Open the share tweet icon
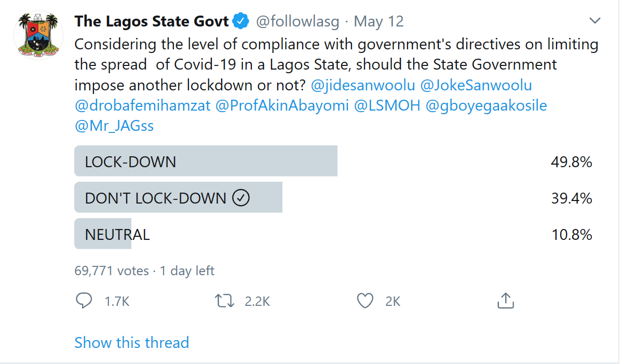 coord(505,301)
